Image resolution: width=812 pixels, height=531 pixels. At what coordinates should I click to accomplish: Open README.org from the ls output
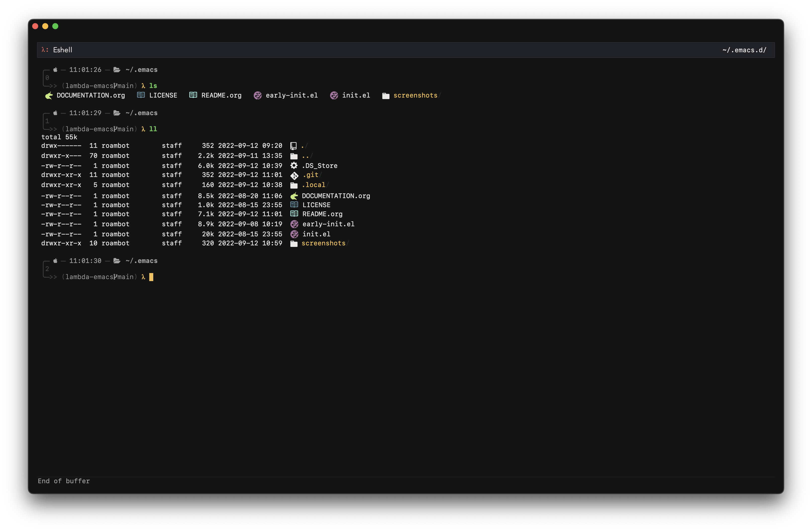(221, 96)
